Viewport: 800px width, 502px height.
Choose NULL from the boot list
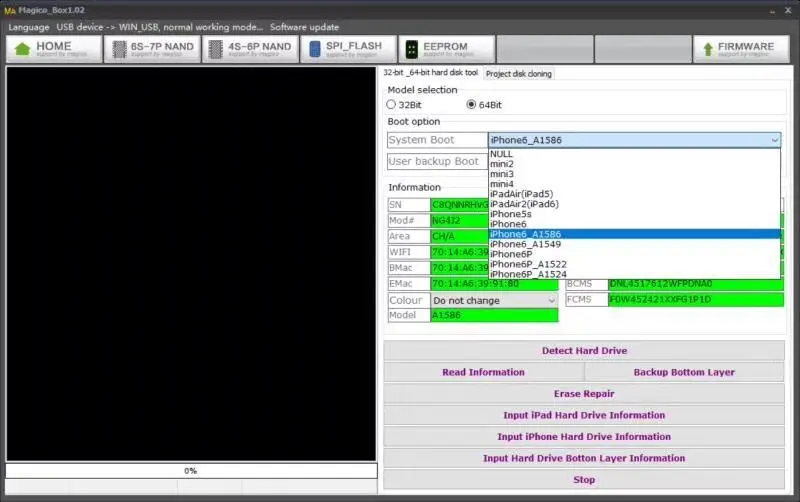pos(634,154)
